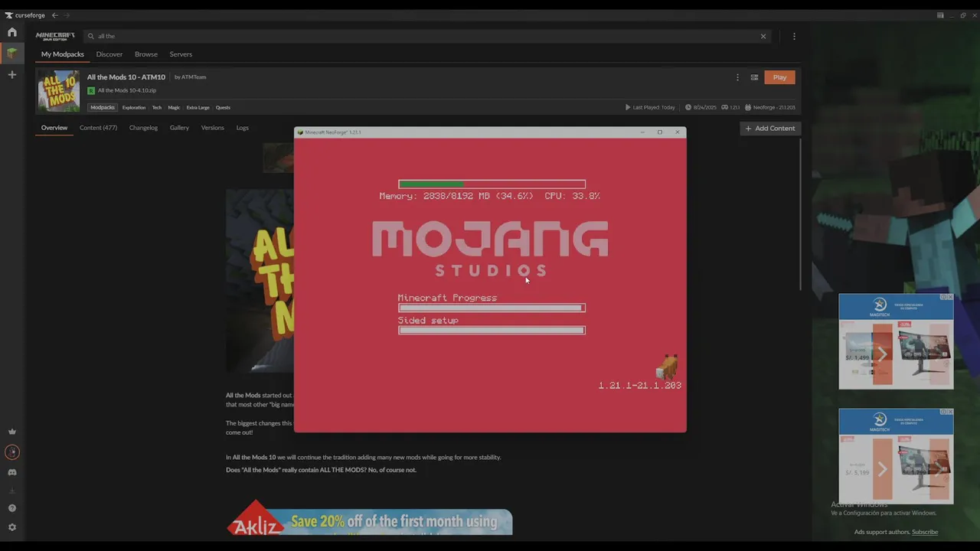Open the user profile avatar in sidebar

11,452
